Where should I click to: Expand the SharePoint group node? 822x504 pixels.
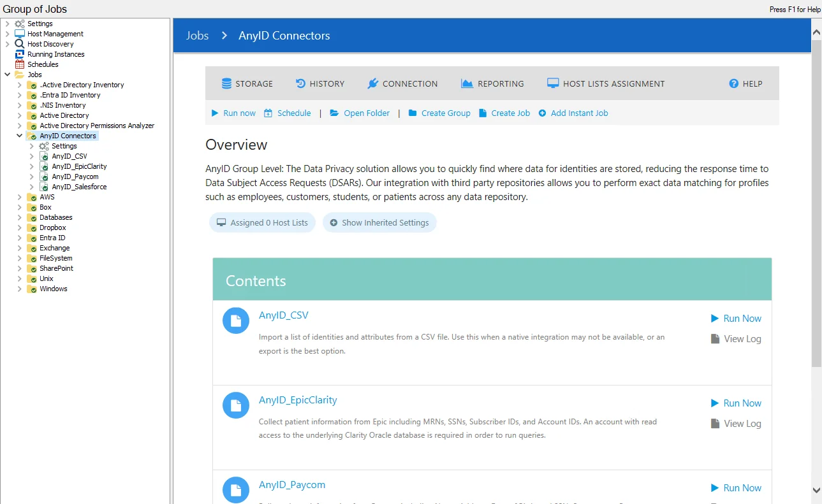20,268
